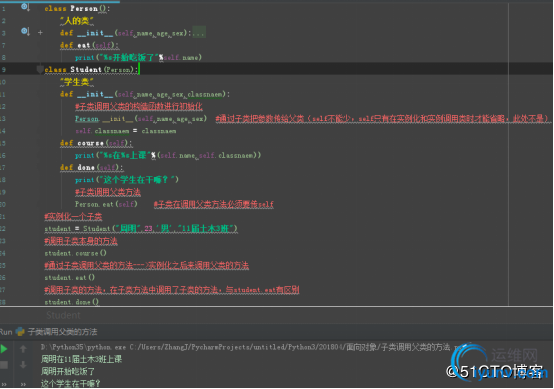The width and height of the screenshot is (554, 389).
Task: Click the docstring '学生类'
Action: click(x=77, y=82)
